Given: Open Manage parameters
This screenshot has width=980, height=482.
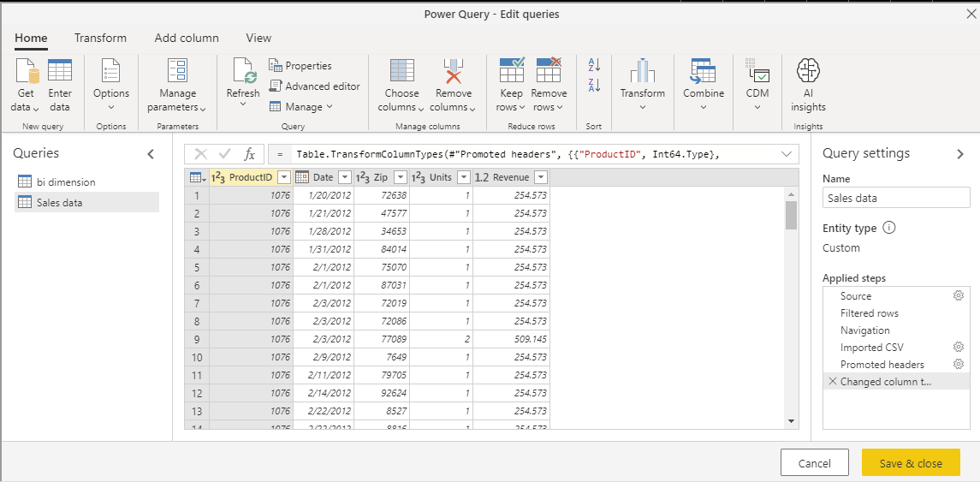Looking at the screenshot, I should 177,85.
